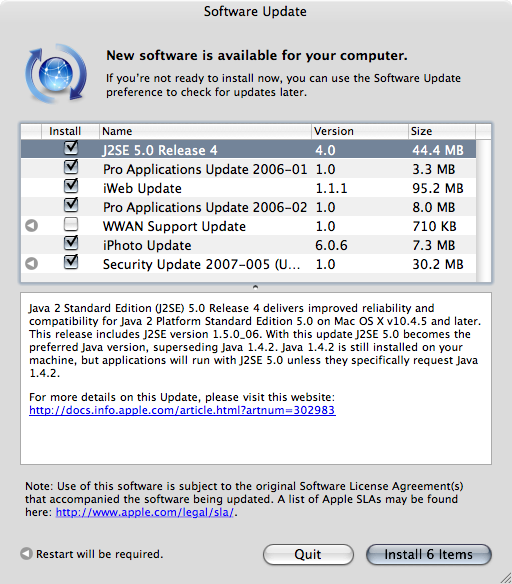The image size is (512, 584).
Task: Click the Quit button
Action: click(x=308, y=555)
